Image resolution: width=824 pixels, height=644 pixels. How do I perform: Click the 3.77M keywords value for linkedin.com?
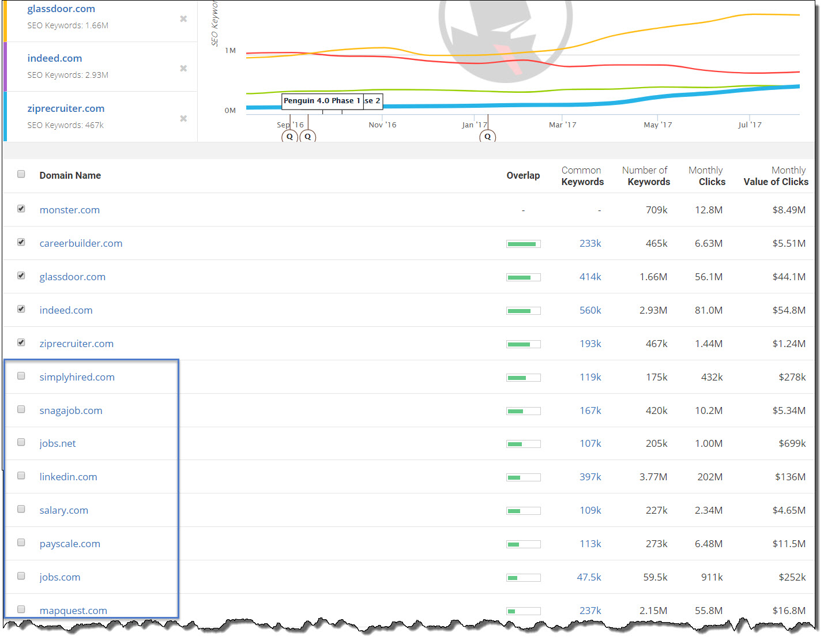click(x=653, y=477)
